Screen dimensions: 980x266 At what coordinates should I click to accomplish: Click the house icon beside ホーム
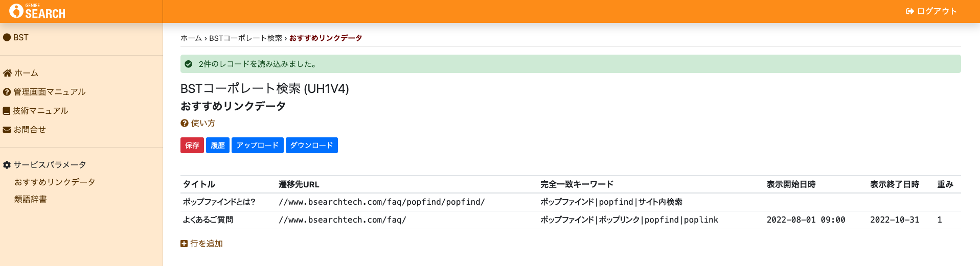7,73
